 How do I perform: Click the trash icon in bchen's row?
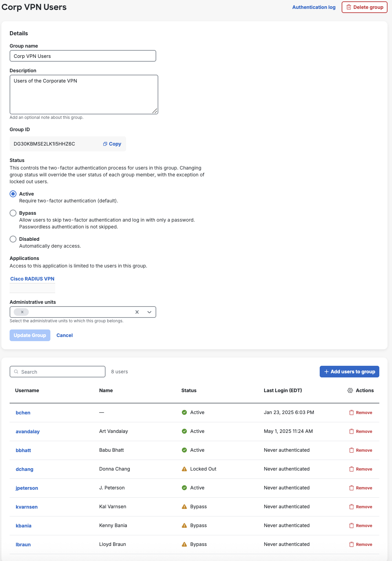(x=351, y=413)
